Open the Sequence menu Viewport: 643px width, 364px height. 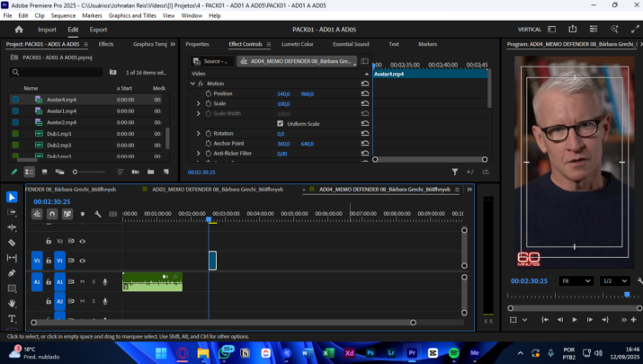point(63,15)
